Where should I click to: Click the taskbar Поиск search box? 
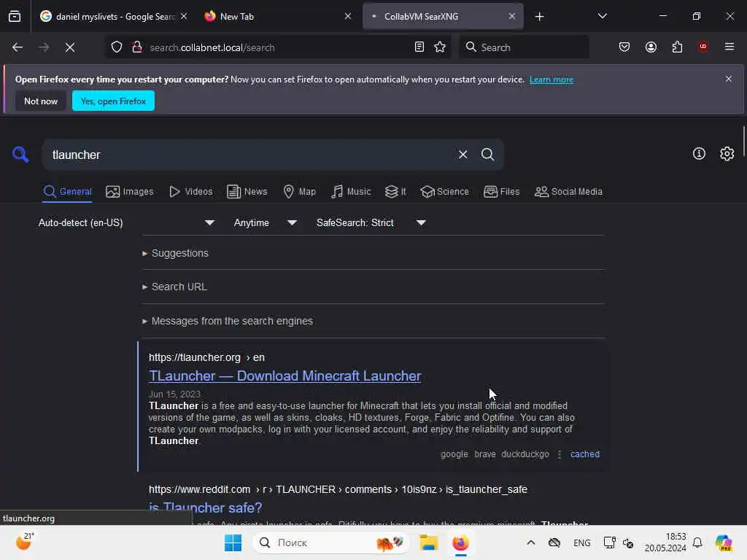coord(331,542)
